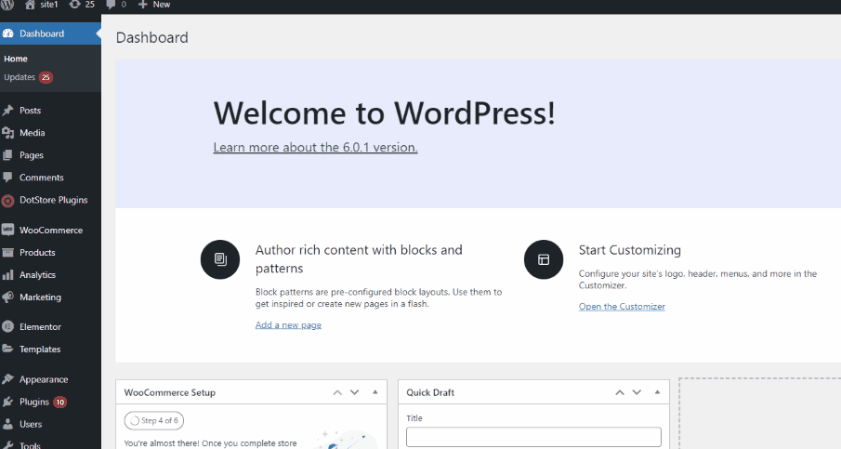Click the red 10 badge next to Plugins
841x449 pixels.
(60, 402)
